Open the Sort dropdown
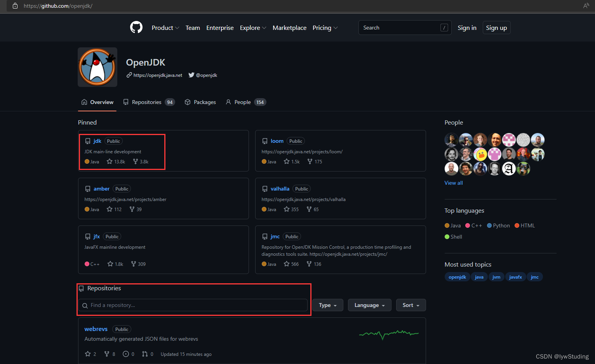The width and height of the screenshot is (595, 364). click(x=411, y=305)
